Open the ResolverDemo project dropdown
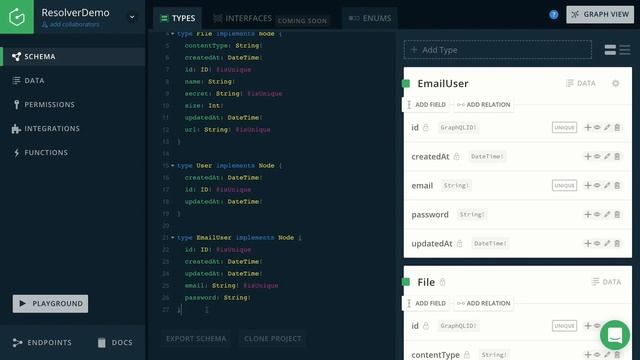The width and height of the screenshot is (640, 360). pyautogui.click(x=132, y=17)
